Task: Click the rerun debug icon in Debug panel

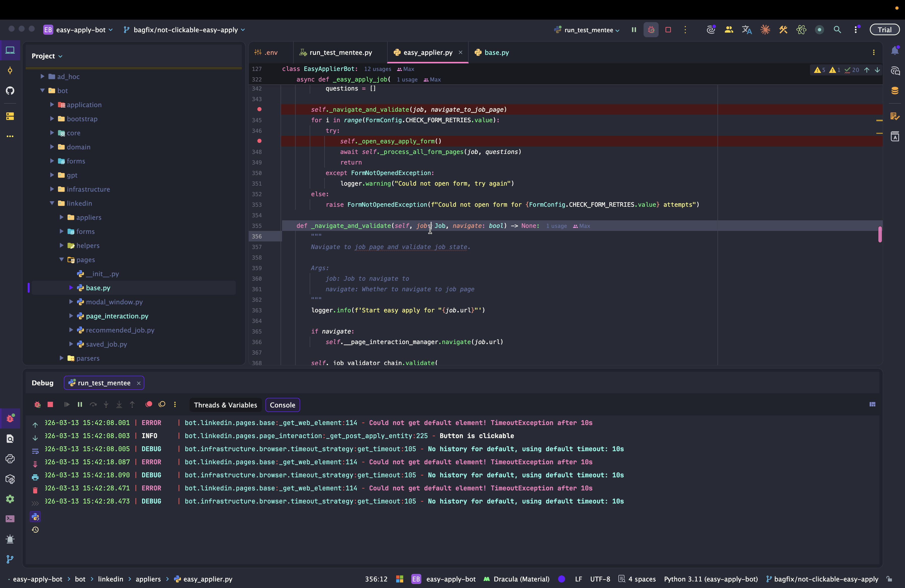Action: pyautogui.click(x=37, y=405)
